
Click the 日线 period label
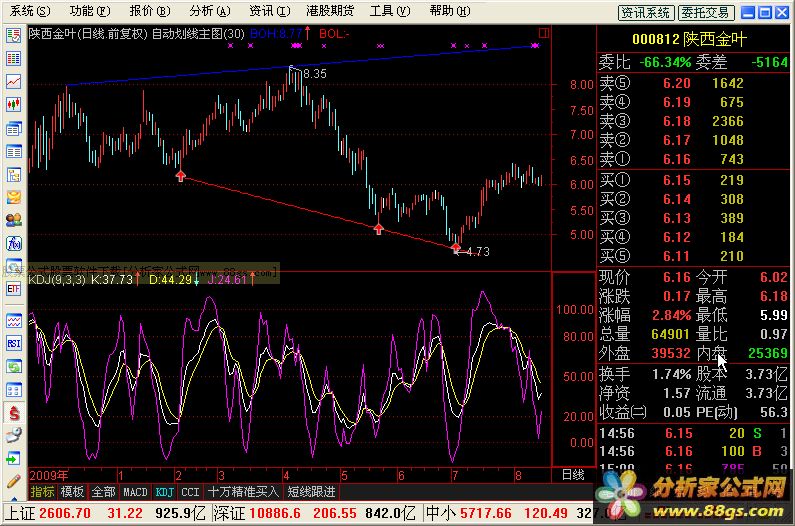[x=573, y=475]
